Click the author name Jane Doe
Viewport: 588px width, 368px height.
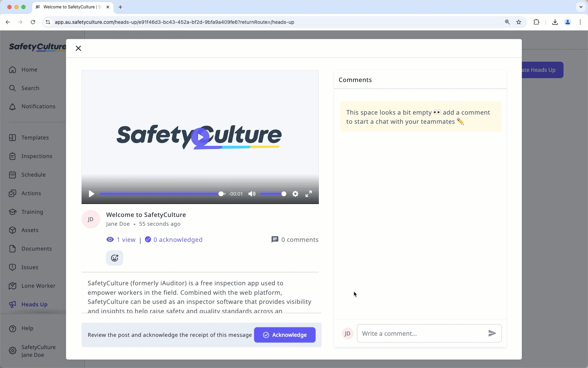click(118, 224)
